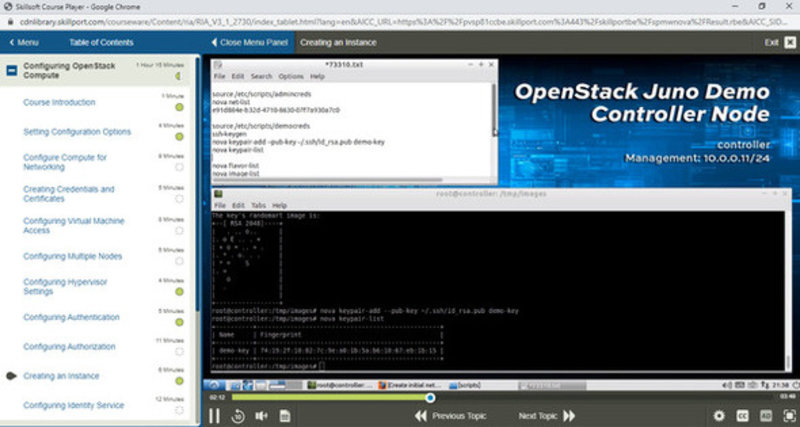Image resolution: width=800 pixels, height=427 pixels.
Task: Open Configuring Multiple Nodes topic
Action: [72, 256]
